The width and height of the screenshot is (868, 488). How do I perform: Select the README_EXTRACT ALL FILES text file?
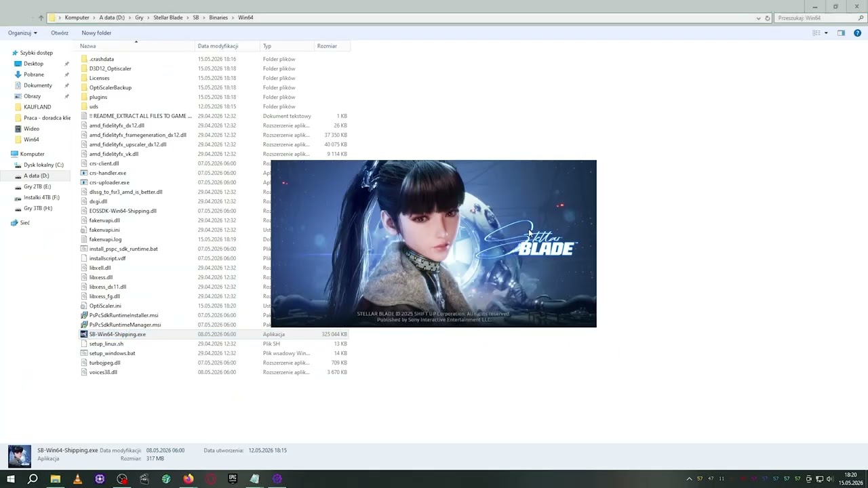click(x=140, y=116)
